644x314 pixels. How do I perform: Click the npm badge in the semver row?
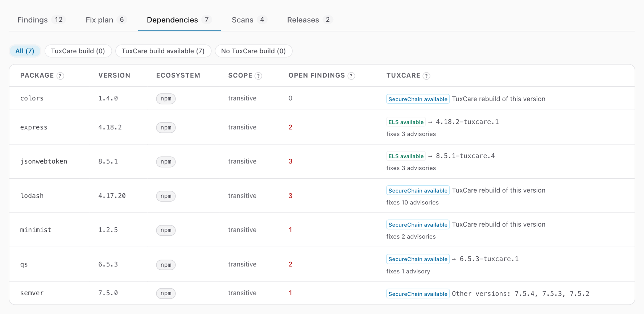pyautogui.click(x=166, y=293)
